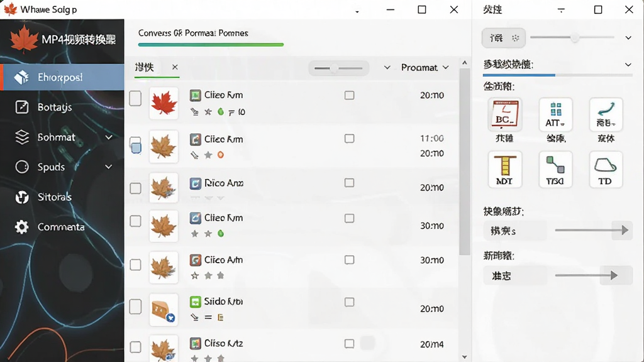This screenshot has width=644, height=362.
Task: Click the green file icon of first Clieo Rvm
Action: coord(196,96)
